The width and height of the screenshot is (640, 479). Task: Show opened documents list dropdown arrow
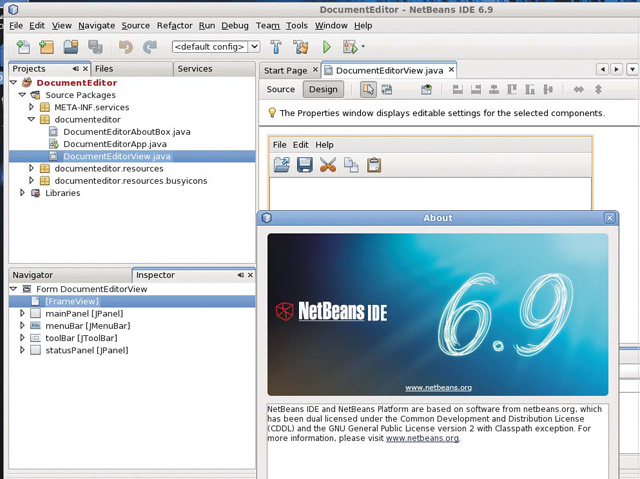(632, 70)
